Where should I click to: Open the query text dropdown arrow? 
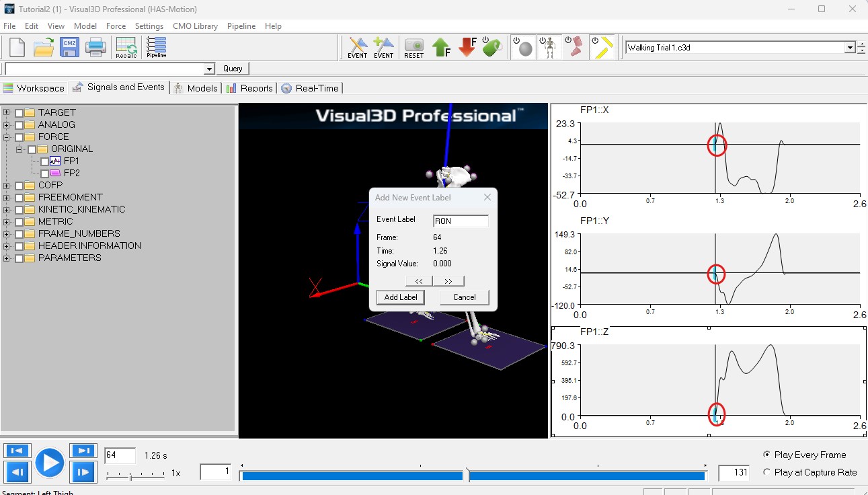pos(209,69)
